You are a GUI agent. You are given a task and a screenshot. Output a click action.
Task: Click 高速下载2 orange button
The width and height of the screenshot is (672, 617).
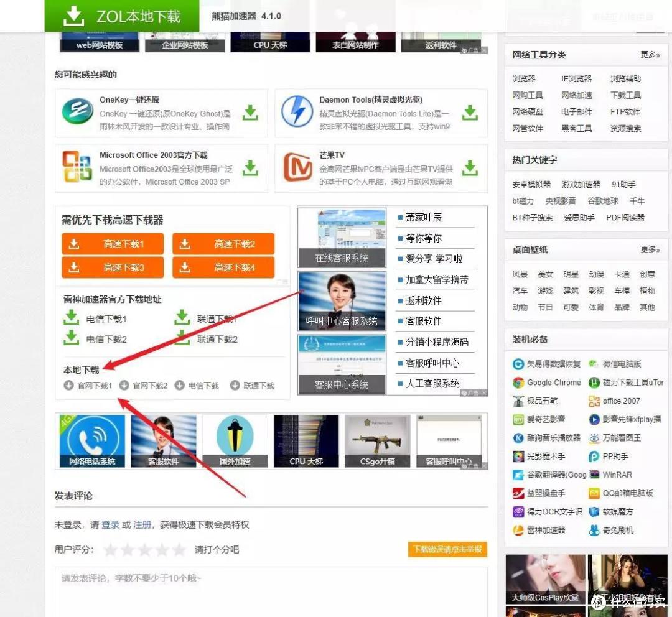(223, 244)
